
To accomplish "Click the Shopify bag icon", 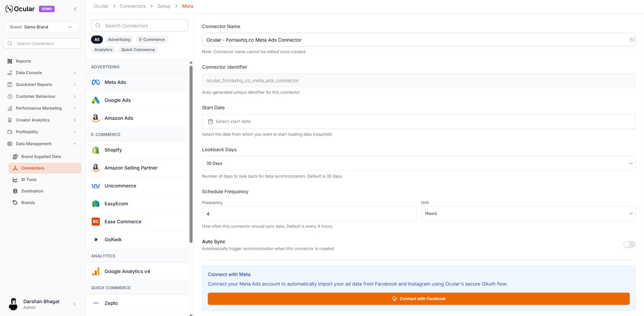I will coord(96,150).
